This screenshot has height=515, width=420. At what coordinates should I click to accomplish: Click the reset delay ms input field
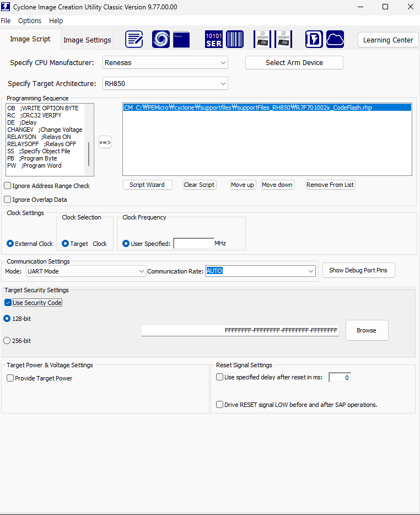[x=340, y=377]
